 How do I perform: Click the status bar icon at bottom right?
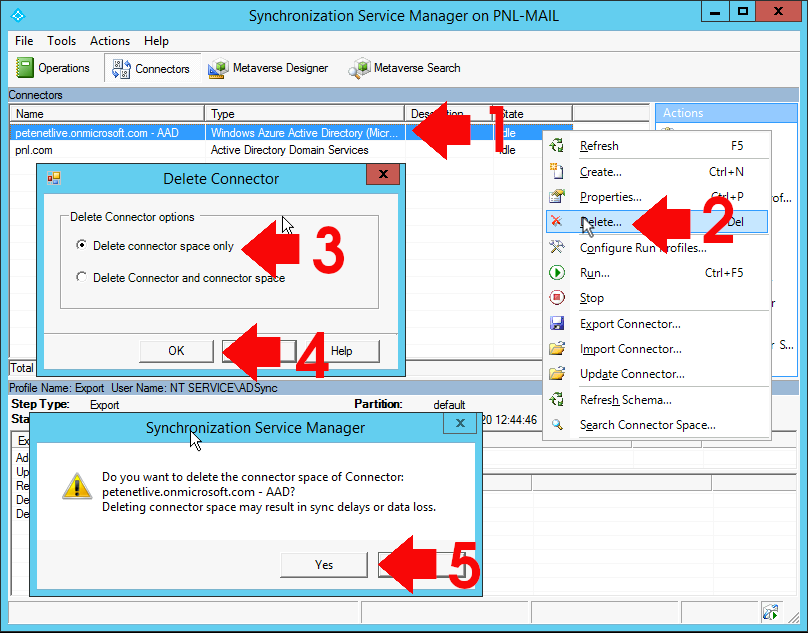[x=770, y=612]
